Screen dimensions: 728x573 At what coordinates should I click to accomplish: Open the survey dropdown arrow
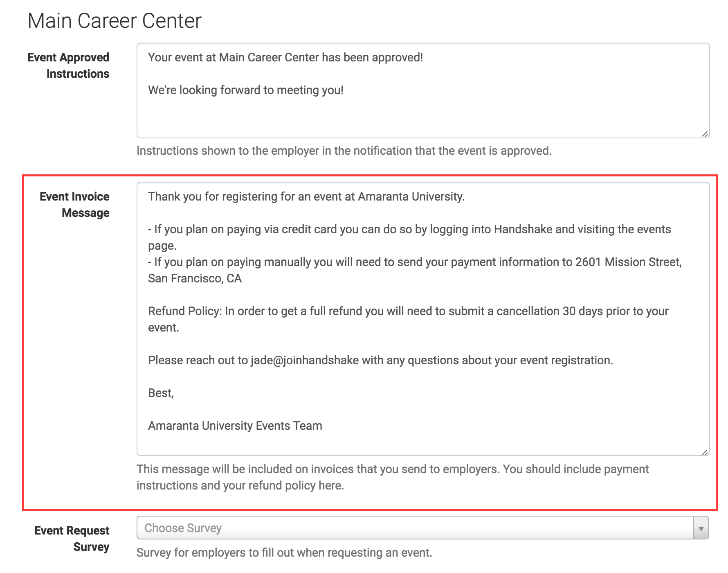[701, 528]
